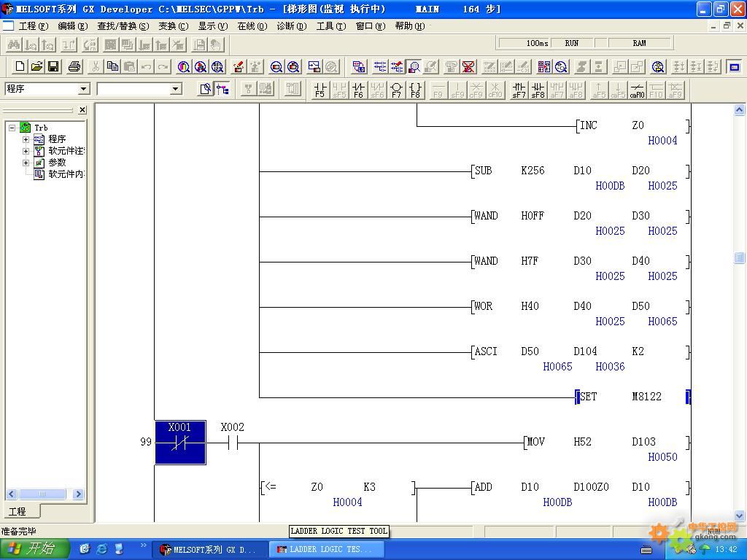Click the third magnifier search icon
747x560 pixels.
coord(217,66)
